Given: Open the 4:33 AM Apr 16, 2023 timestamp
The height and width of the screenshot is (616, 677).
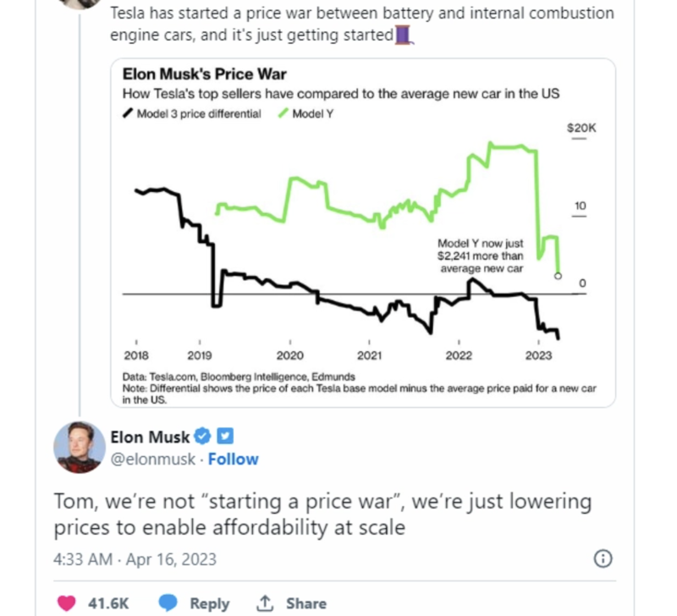Looking at the screenshot, I should (x=135, y=559).
